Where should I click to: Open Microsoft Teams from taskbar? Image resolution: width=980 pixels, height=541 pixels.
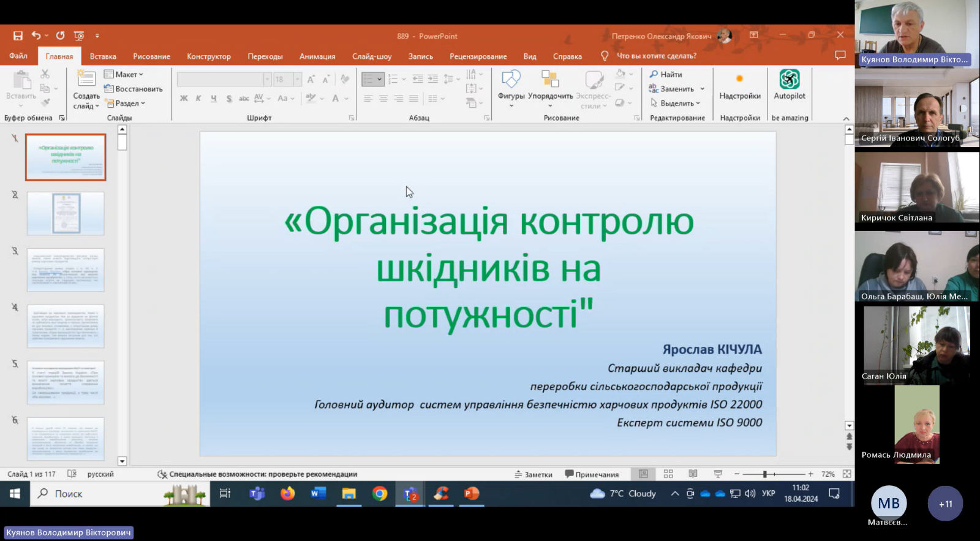point(257,494)
